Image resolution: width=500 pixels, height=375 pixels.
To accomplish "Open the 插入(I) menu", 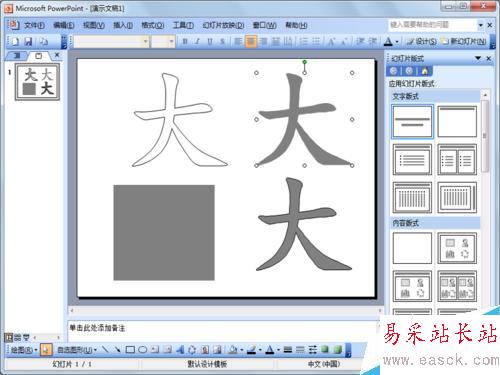I will point(123,25).
